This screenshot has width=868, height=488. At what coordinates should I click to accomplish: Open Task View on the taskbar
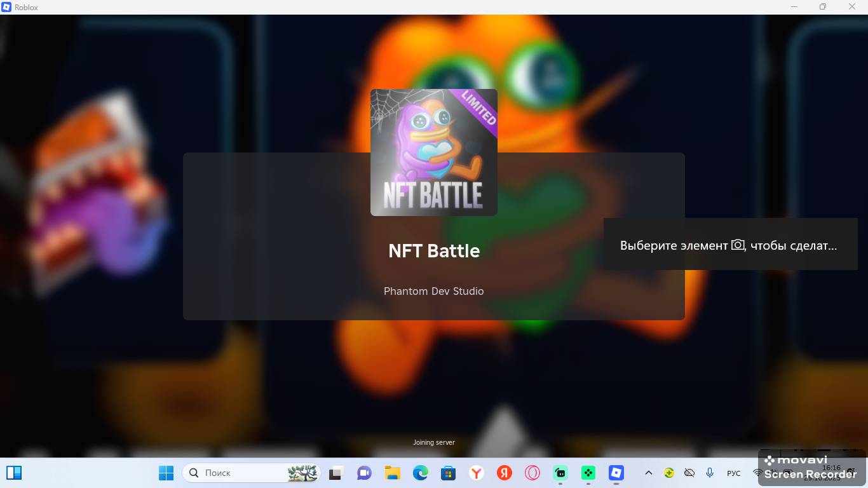tap(336, 473)
